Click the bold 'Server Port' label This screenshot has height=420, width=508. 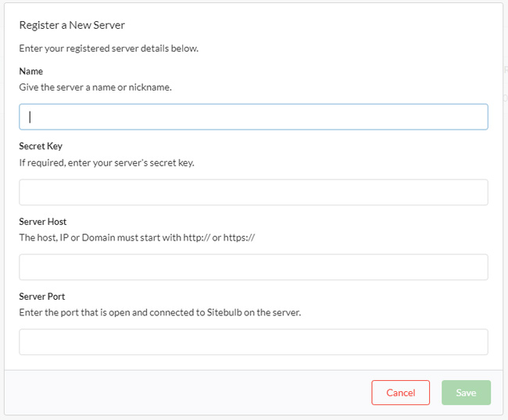[x=42, y=297]
